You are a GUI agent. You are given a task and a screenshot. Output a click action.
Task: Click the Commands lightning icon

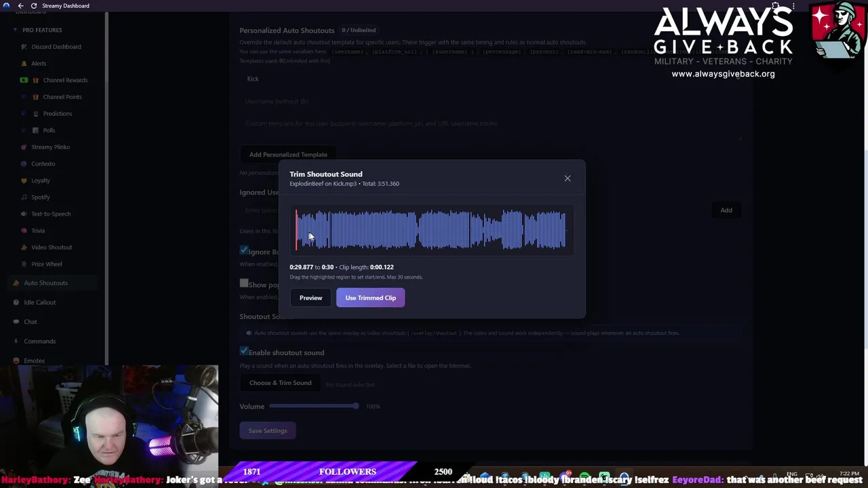point(16,341)
